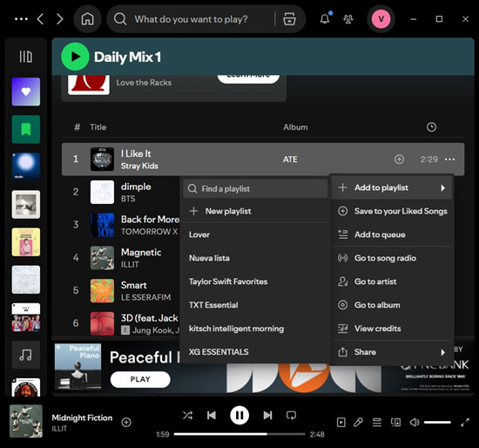Select Go to artist

tap(392, 282)
